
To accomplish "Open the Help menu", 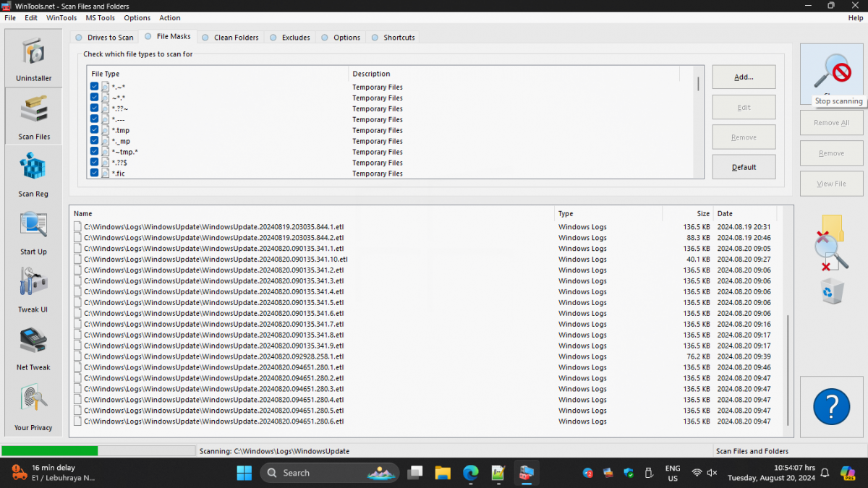I will point(855,17).
